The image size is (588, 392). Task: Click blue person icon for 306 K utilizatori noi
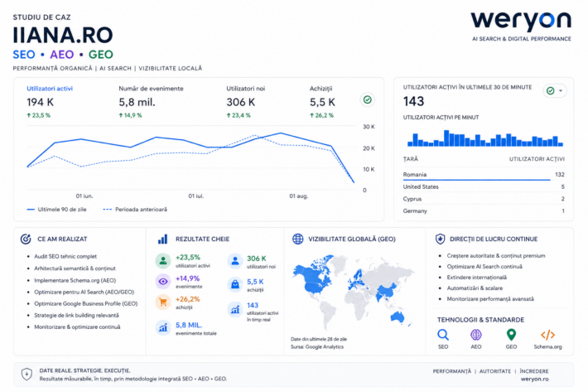[235, 261]
